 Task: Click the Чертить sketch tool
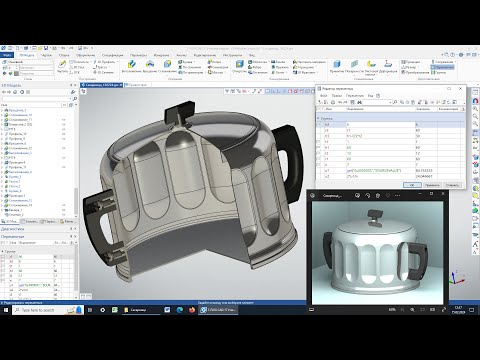coord(62,66)
